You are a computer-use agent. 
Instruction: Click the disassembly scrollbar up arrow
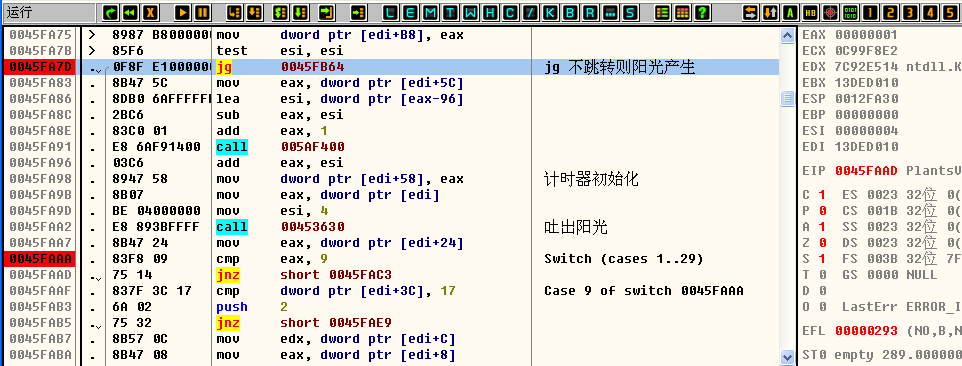[787, 36]
